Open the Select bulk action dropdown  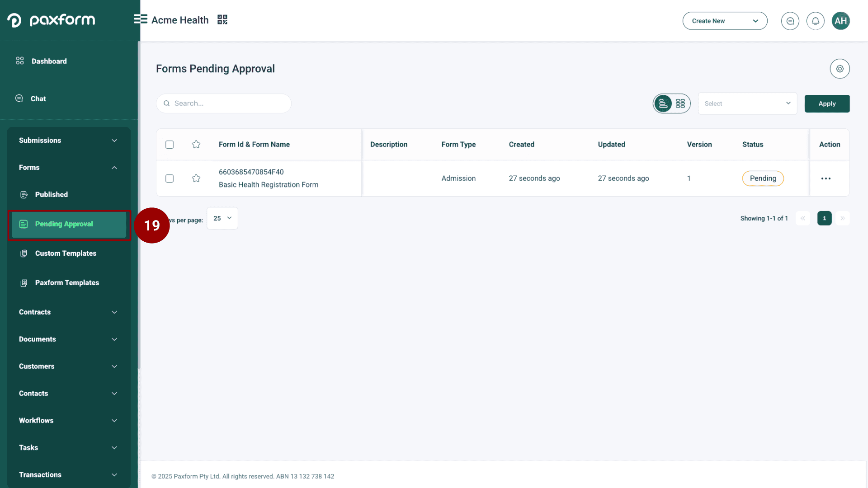[747, 103]
